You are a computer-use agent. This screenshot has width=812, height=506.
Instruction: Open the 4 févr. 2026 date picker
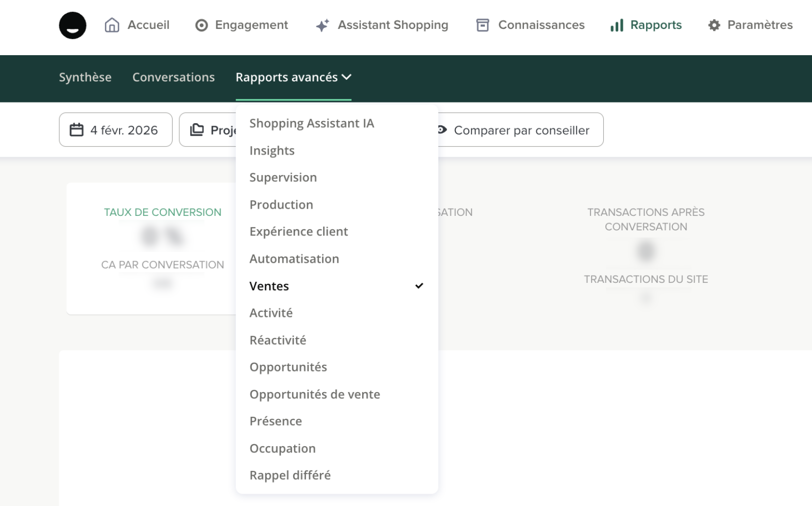(124, 130)
